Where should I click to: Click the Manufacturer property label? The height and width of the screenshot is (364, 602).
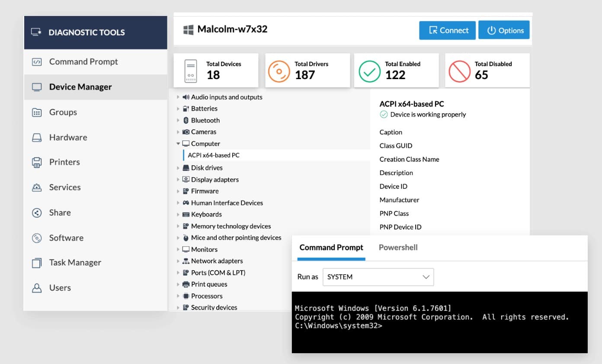click(x=400, y=200)
